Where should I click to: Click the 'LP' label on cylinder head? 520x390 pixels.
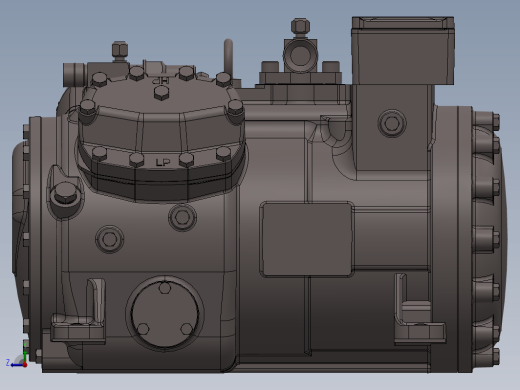tap(163, 162)
